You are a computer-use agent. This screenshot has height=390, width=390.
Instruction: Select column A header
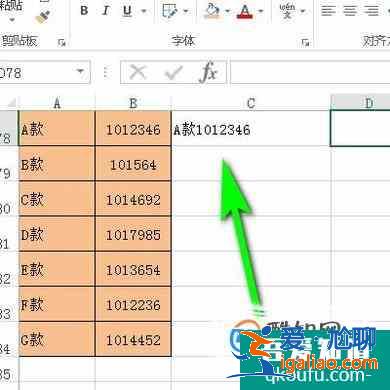coord(57,103)
